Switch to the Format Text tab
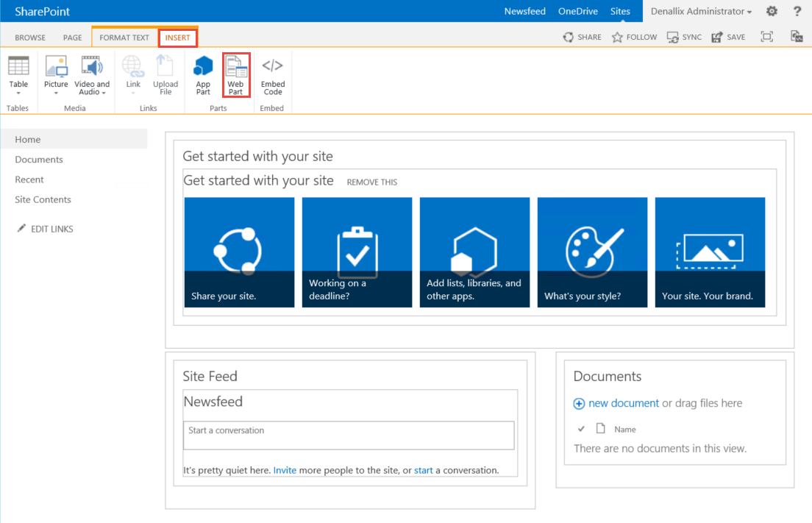This screenshot has width=812, height=523. click(x=124, y=38)
